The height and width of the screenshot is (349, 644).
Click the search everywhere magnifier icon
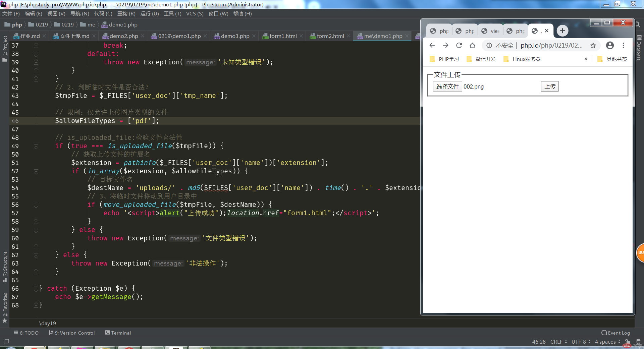point(638,24)
